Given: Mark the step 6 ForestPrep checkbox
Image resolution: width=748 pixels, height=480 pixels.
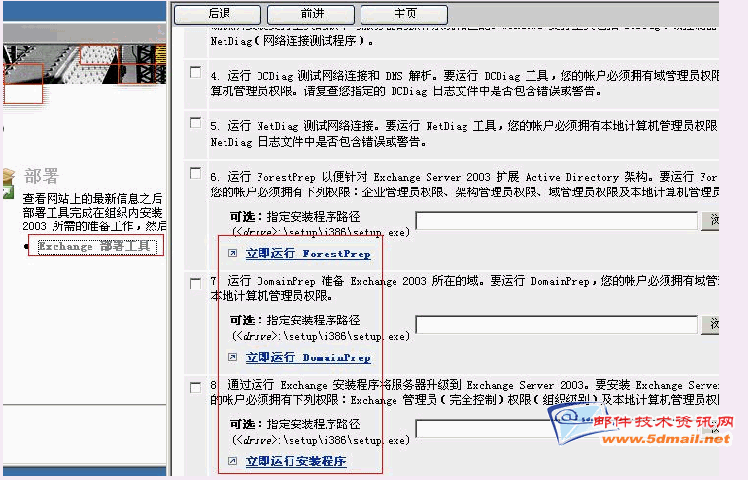Looking at the screenshot, I should click(196, 173).
